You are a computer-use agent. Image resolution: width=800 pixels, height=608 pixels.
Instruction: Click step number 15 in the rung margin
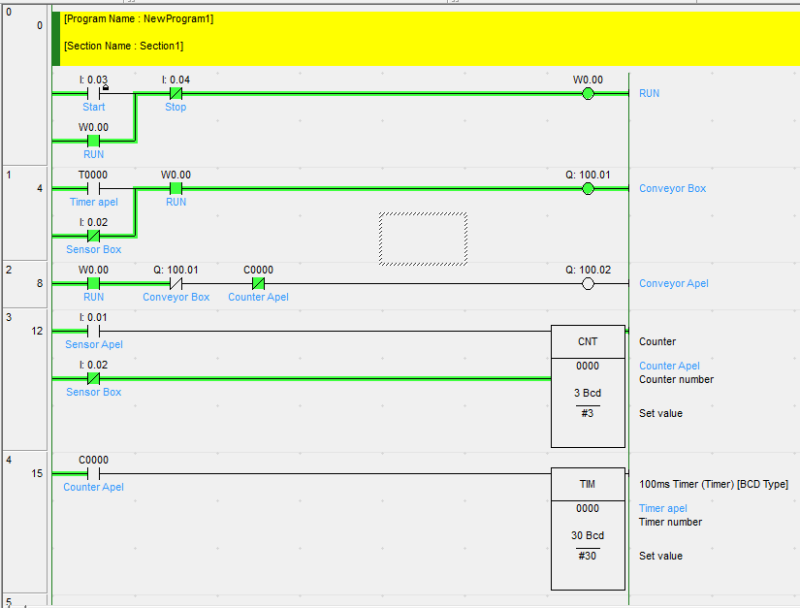pyautogui.click(x=37, y=473)
